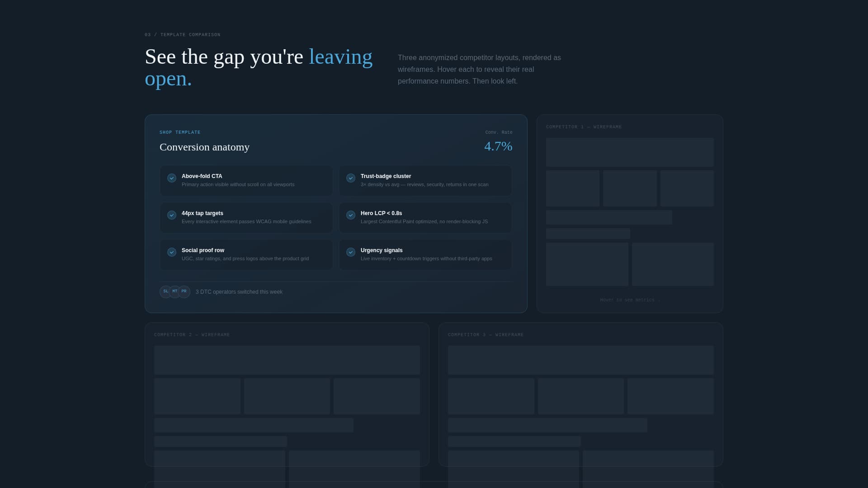Select the PR operator avatar
Image resolution: width=868 pixels, height=488 pixels.
[184, 292]
